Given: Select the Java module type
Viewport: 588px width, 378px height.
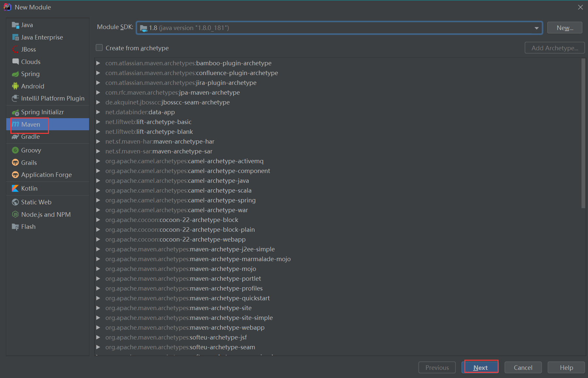Looking at the screenshot, I should click(48, 25).
